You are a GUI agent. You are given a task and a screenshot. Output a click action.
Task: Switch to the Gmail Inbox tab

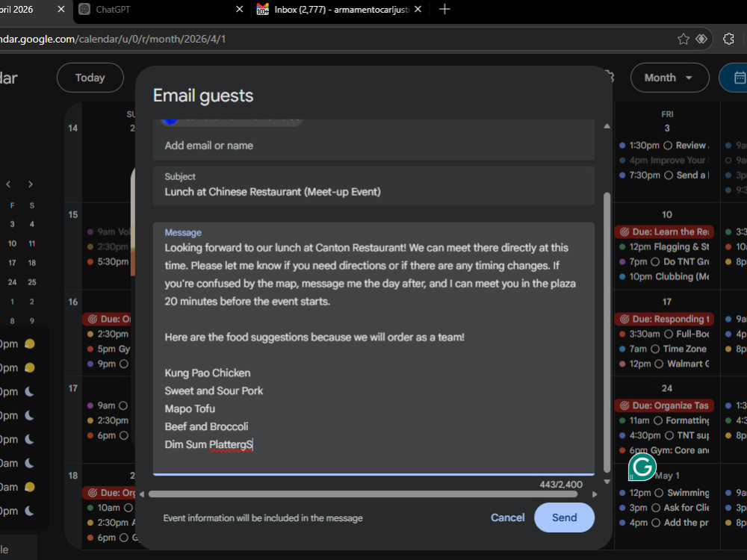pos(338,10)
